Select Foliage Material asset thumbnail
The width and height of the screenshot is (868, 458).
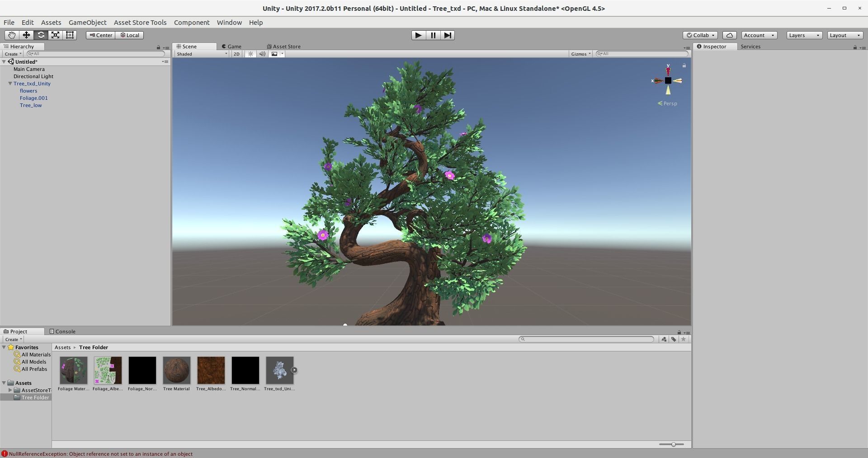(73, 370)
